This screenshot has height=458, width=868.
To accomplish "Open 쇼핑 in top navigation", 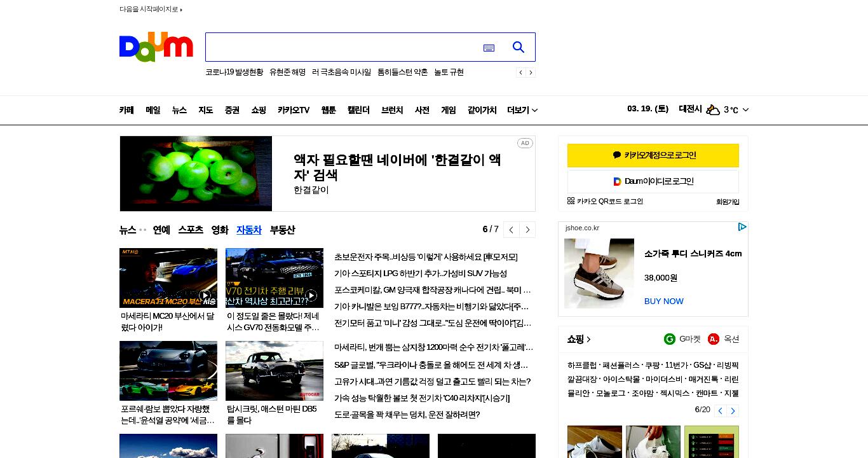I will pyautogui.click(x=259, y=110).
